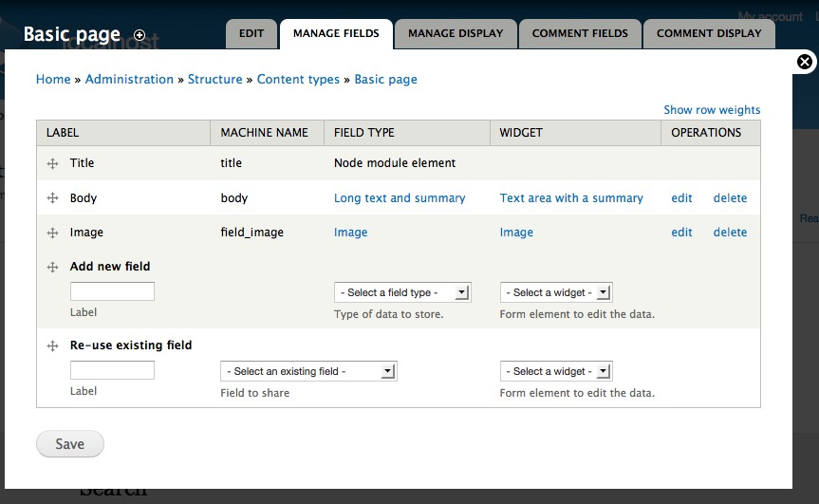The height and width of the screenshot is (504, 819).
Task: Focus the Re-use existing field Label input
Action: (x=112, y=370)
